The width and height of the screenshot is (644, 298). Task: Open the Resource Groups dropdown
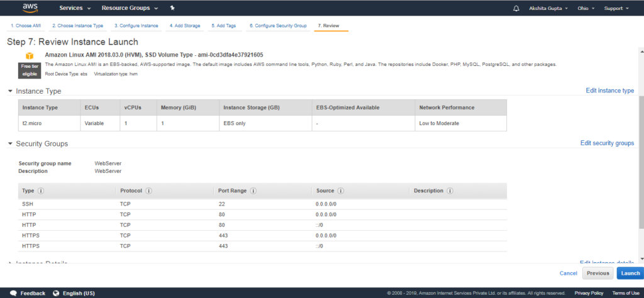point(131,8)
